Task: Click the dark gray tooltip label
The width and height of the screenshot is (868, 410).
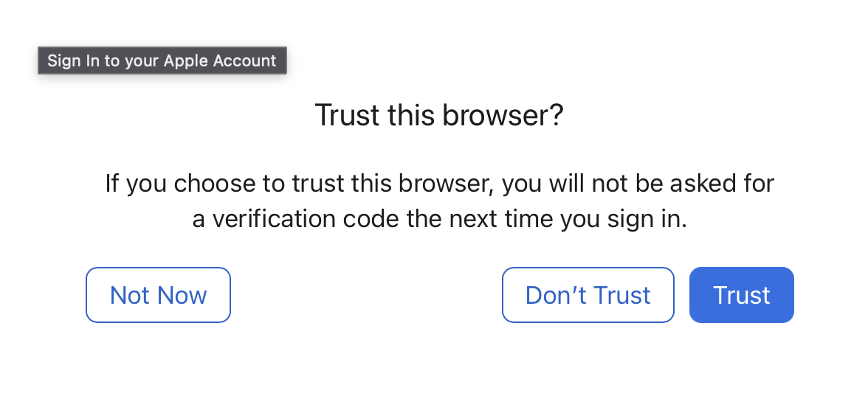Action: (x=162, y=60)
